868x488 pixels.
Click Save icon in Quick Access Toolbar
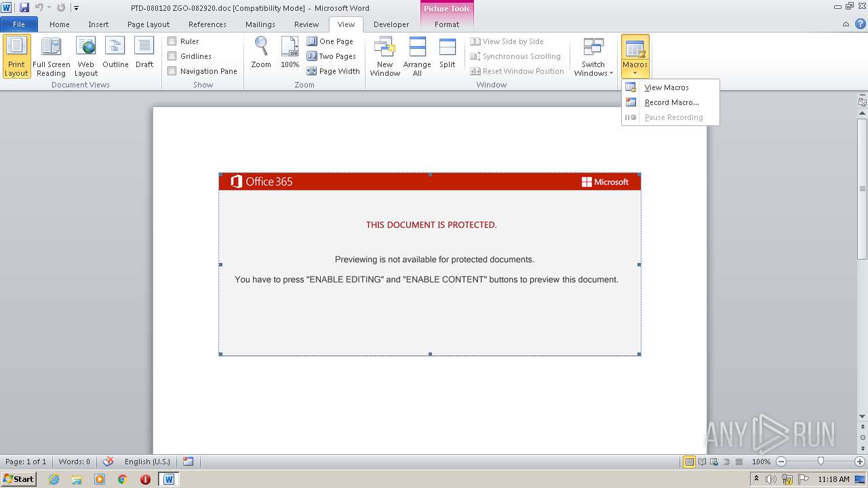pyautogui.click(x=24, y=7)
